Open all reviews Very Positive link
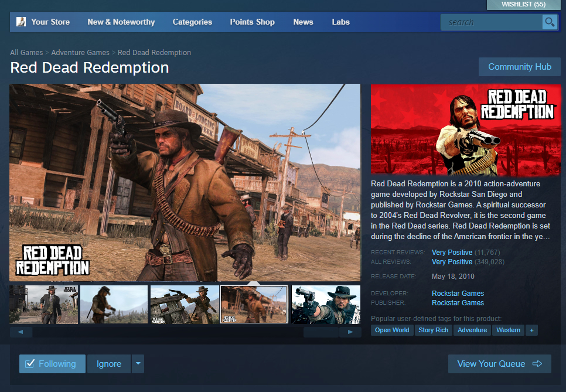Viewport: 566px width, 392px height. 452,262
